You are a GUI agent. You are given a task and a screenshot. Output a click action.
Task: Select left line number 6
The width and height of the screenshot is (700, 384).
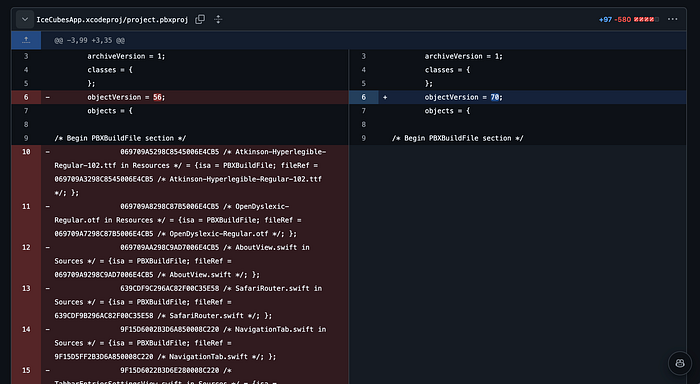click(26, 97)
